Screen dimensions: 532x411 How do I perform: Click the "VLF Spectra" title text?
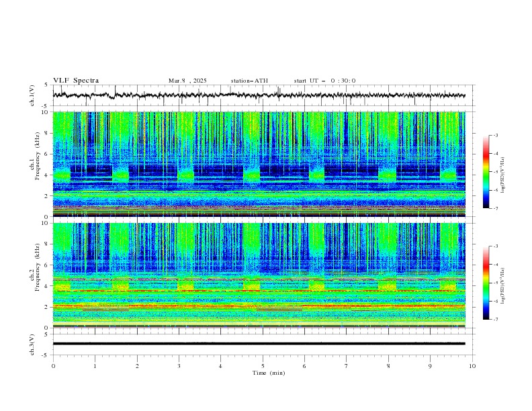(x=76, y=81)
